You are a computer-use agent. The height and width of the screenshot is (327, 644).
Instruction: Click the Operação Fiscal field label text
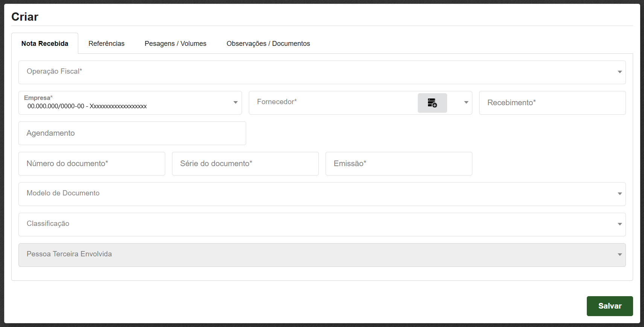click(54, 71)
